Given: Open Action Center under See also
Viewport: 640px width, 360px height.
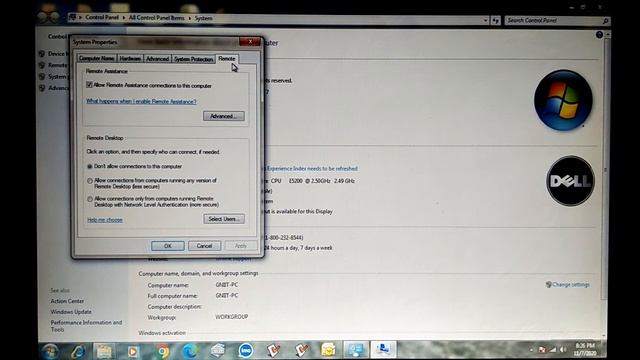Looking at the screenshot, I should pyautogui.click(x=67, y=301).
